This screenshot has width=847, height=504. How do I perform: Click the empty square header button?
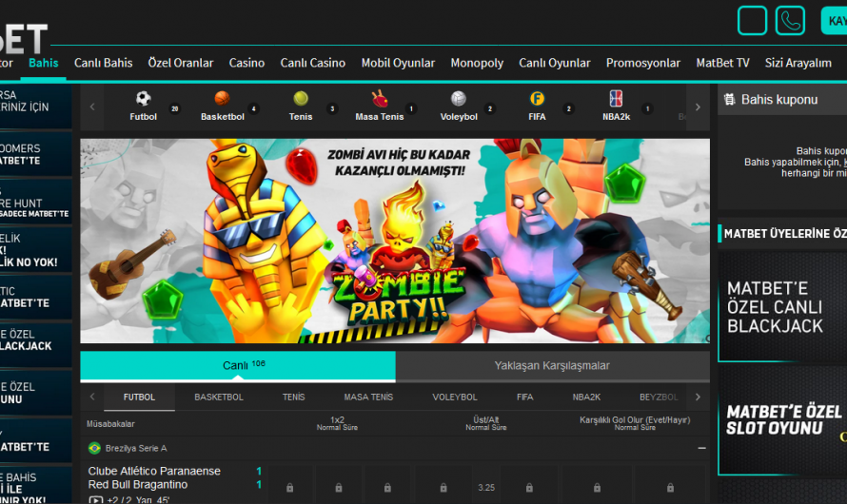pos(753,21)
